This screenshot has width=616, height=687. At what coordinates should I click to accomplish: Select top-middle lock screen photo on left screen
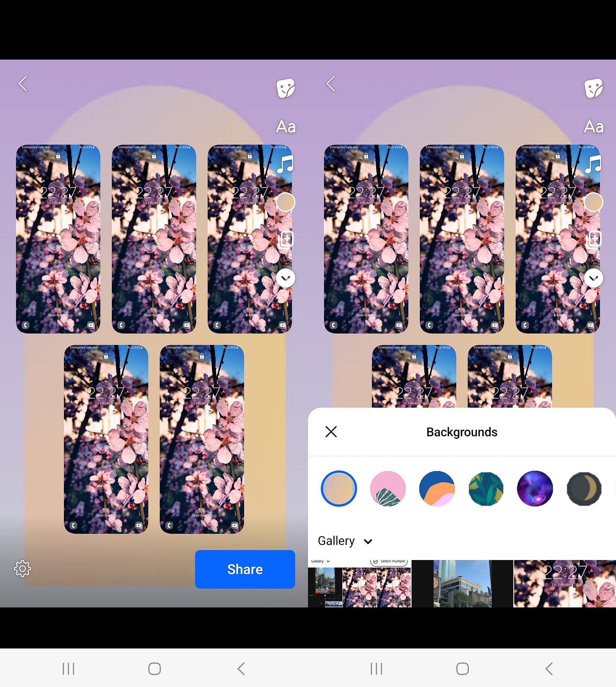tap(154, 239)
